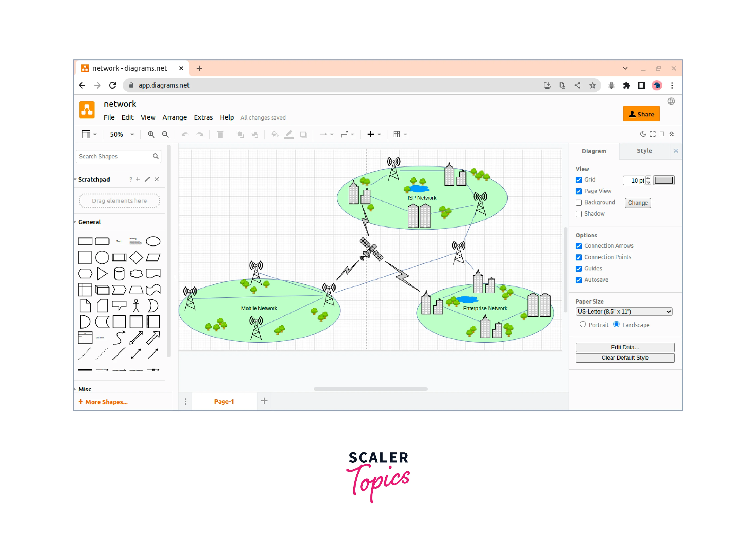The width and height of the screenshot is (756, 546).
Task: Click the Edit Data... button
Action: (625, 348)
